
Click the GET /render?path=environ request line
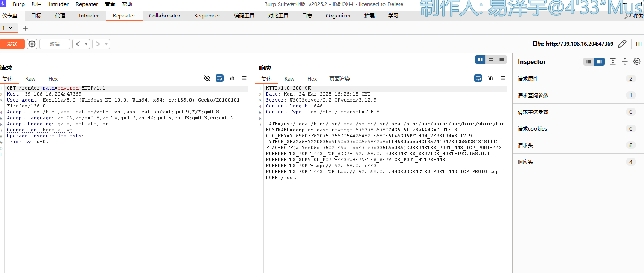pos(56,88)
